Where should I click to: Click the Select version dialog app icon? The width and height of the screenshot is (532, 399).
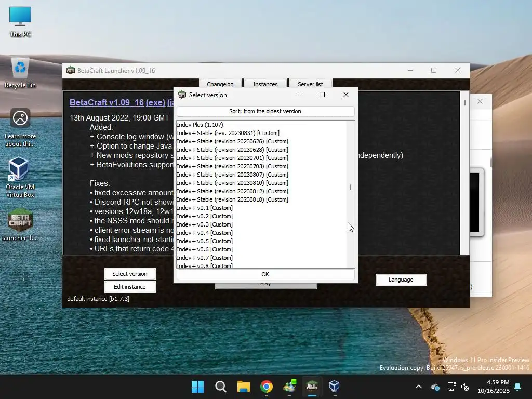(x=182, y=95)
